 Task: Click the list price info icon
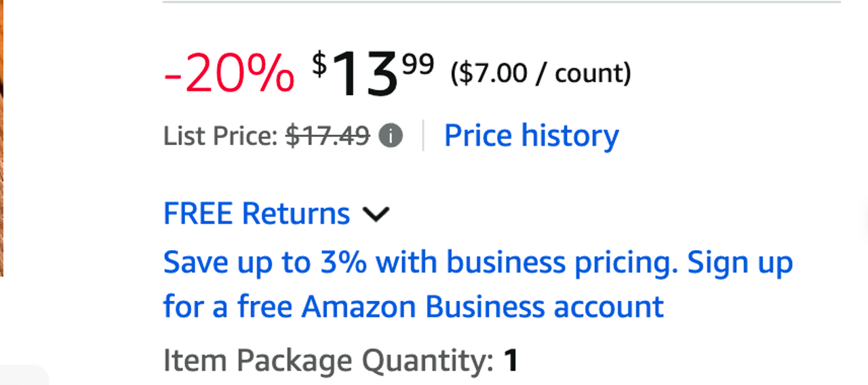pos(391,136)
